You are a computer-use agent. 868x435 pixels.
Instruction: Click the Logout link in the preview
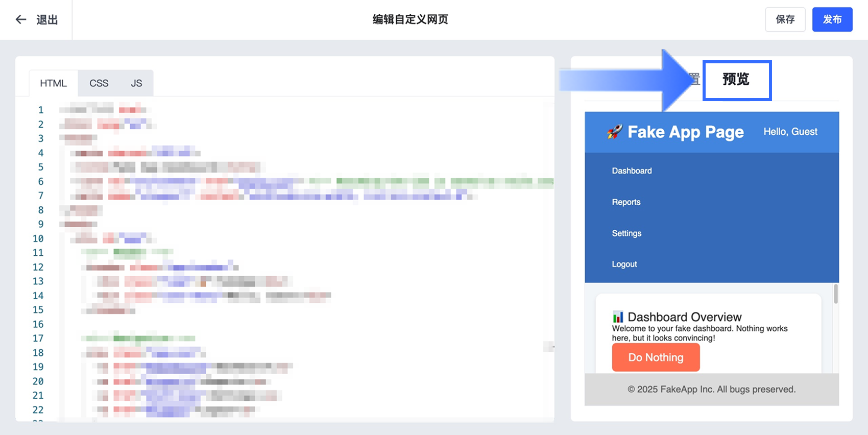point(624,264)
